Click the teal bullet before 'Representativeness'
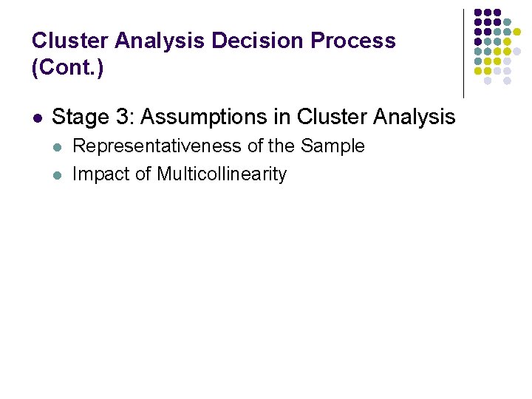 58,147
